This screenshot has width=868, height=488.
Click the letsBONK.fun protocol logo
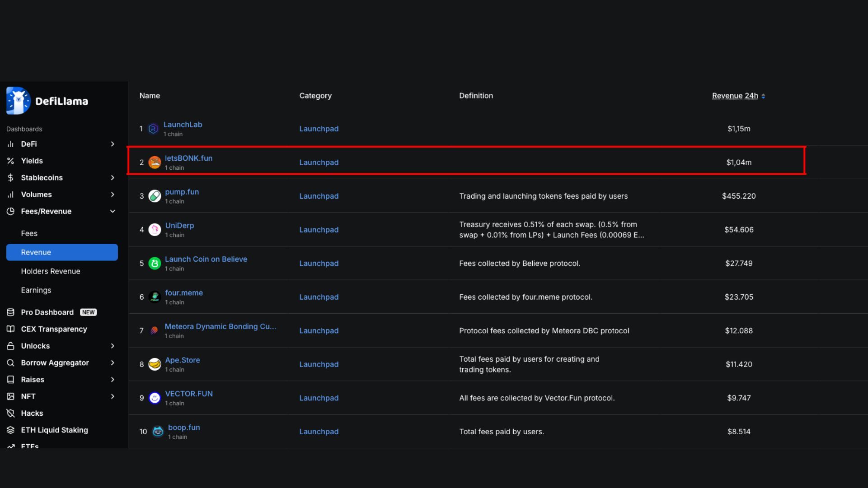155,163
